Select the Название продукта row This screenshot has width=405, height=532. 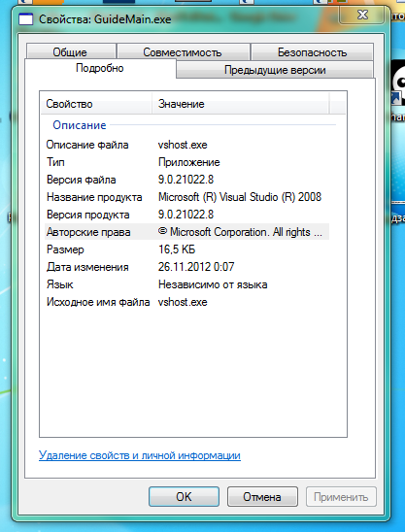(187, 197)
